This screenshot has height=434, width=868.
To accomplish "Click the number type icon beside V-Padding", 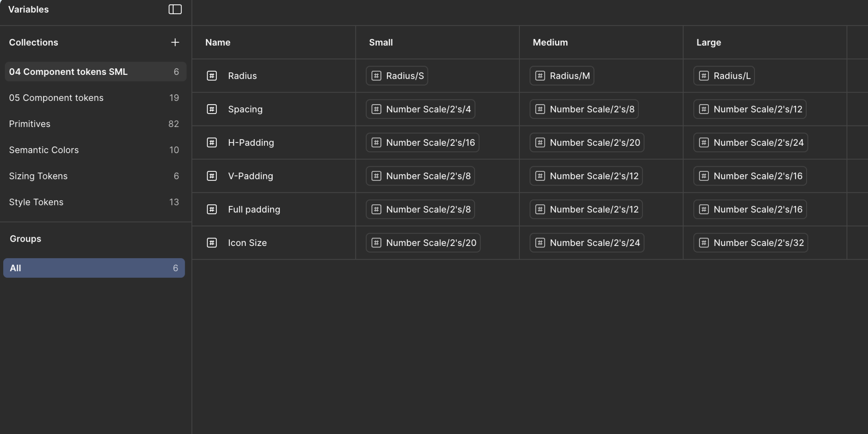I will coord(212,176).
